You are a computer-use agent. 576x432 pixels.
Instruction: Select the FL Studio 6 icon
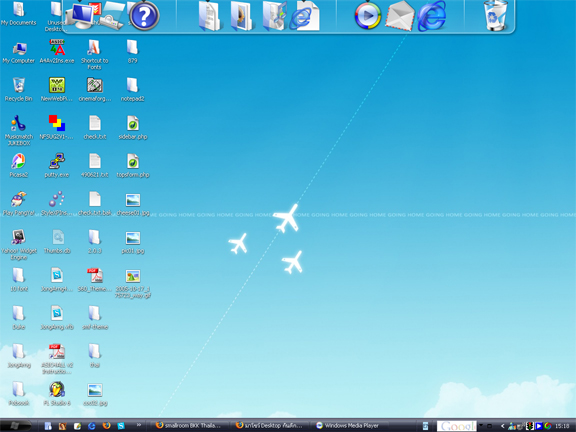click(x=57, y=393)
